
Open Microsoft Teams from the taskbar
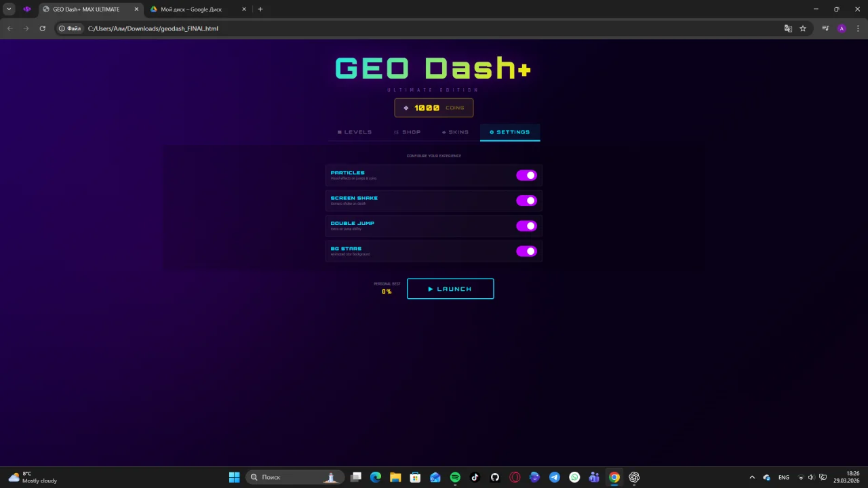click(594, 477)
